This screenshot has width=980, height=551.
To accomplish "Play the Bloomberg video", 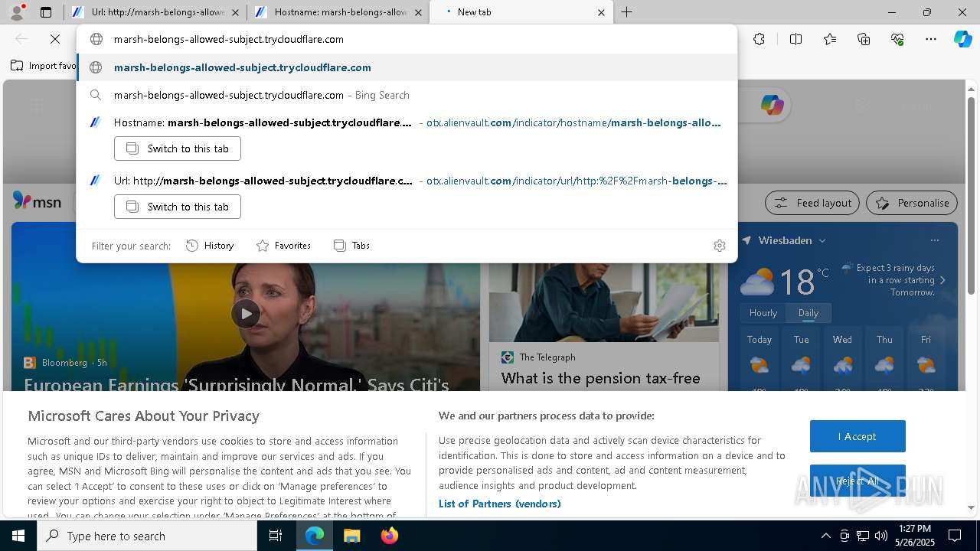I will pyautogui.click(x=246, y=313).
